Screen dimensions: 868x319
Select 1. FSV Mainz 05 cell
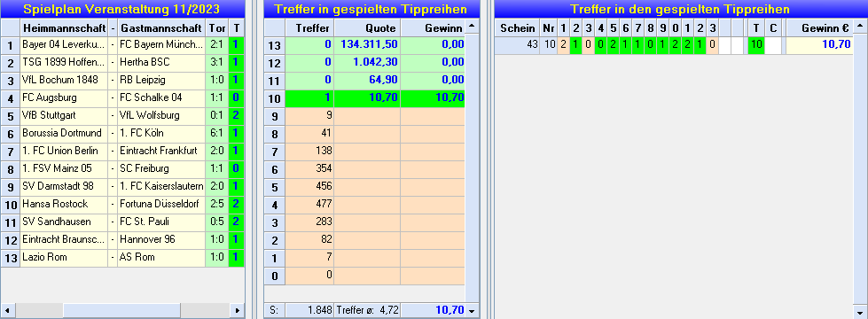point(64,168)
